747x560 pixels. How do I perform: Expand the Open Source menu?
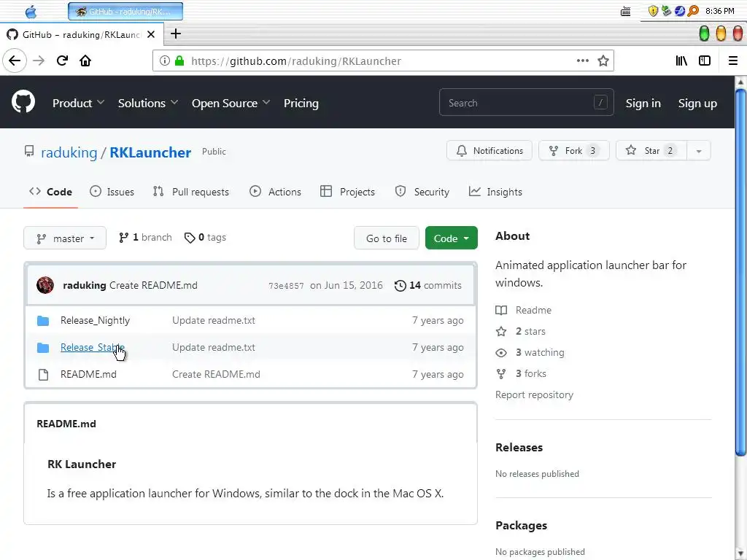pos(231,103)
